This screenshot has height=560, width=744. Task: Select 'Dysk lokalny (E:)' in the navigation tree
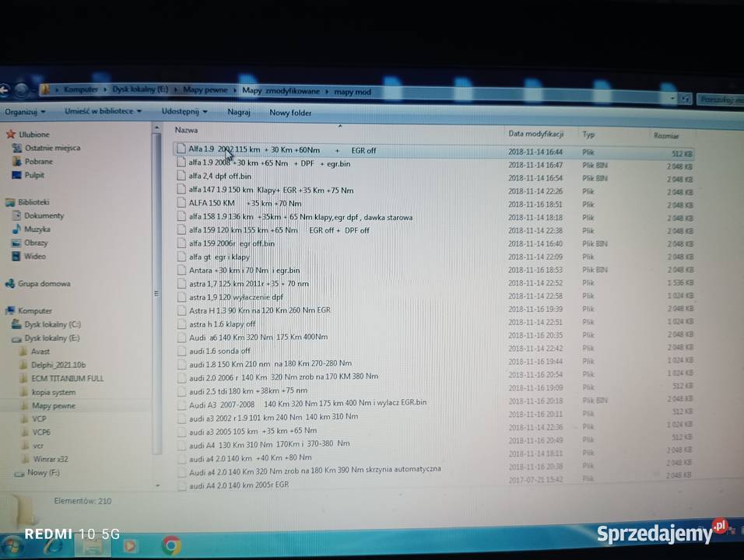pos(52,338)
